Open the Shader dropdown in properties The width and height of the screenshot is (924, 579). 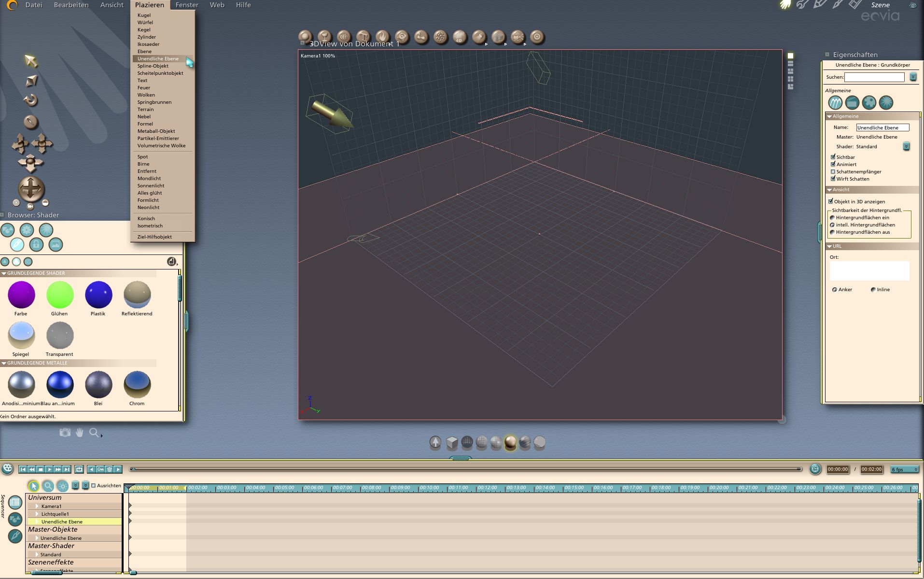click(906, 146)
